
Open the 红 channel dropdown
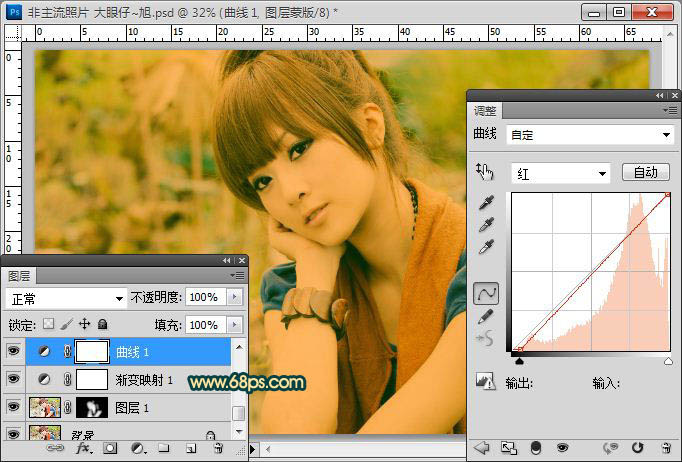pos(560,173)
